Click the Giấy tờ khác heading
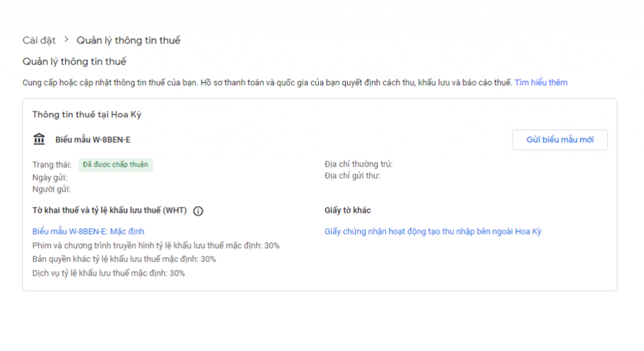Image resolution: width=644 pixels, height=351 pixels. click(x=348, y=210)
